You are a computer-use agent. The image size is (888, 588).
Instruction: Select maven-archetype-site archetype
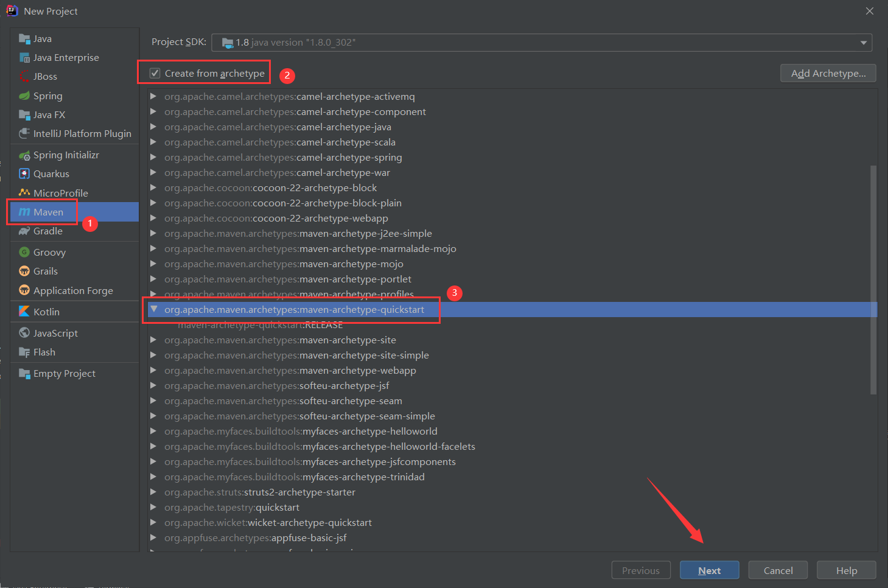pos(512,340)
